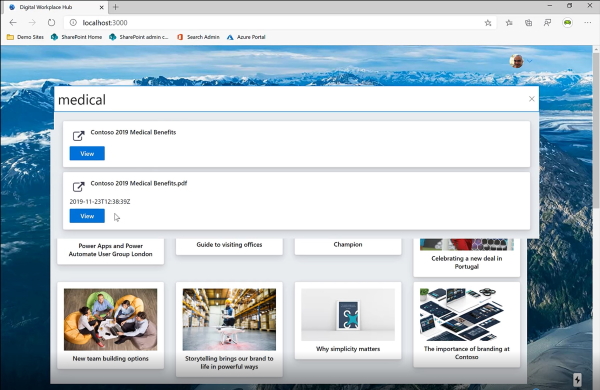Open the SharePoint admin center bookmark
Screen dimensions: 600x390
[139, 37]
